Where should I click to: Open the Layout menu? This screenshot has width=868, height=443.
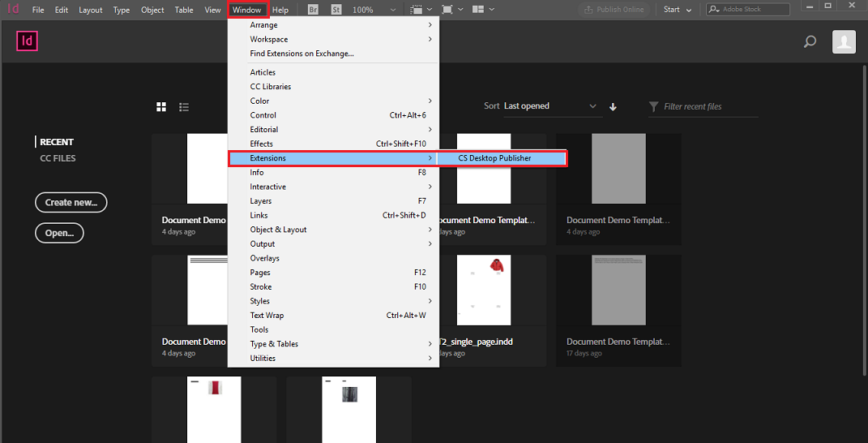(90, 10)
